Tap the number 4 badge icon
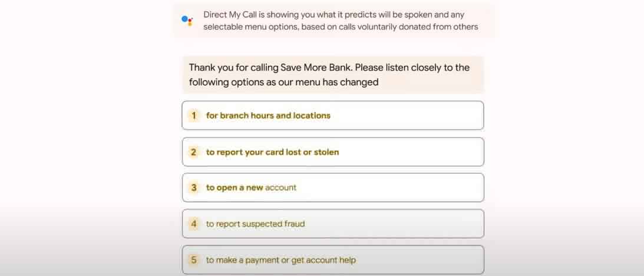Screen dimensions: 644x276 pos(194,224)
